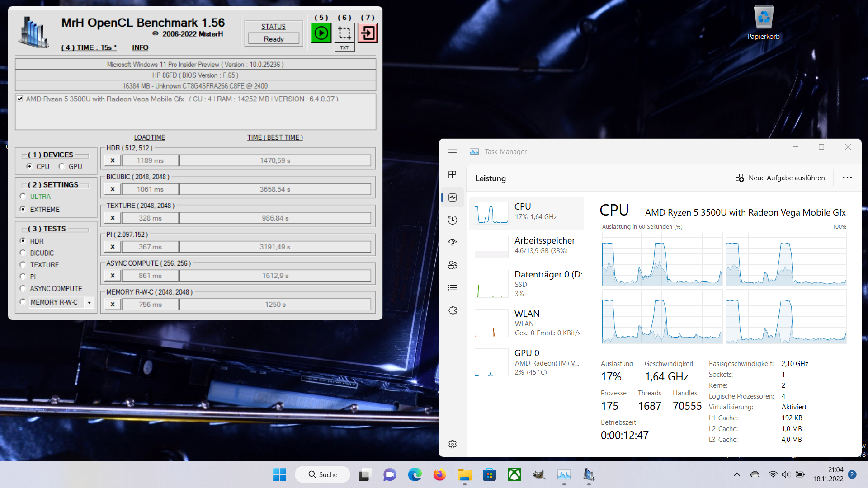Viewport: 868px width, 488px height.
Task: Open more options ellipsis in Task Manager
Action: 847,178
